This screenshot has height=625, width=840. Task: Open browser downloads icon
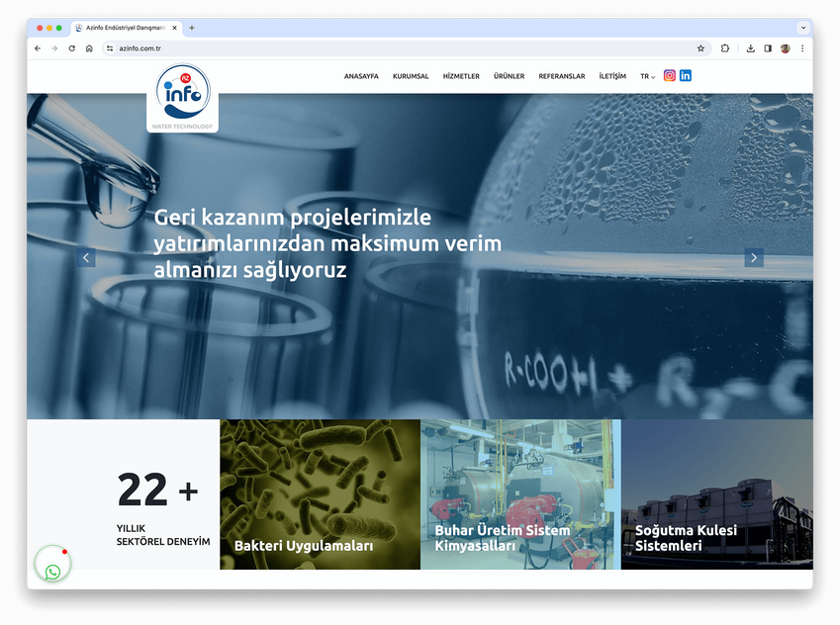[x=751, y=48]
